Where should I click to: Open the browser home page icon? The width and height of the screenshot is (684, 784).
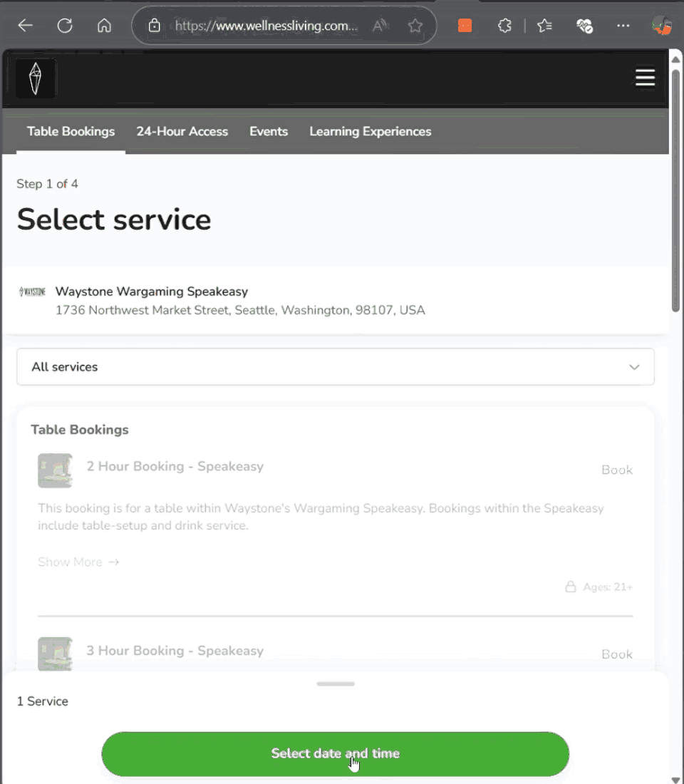tap(104, 26)
